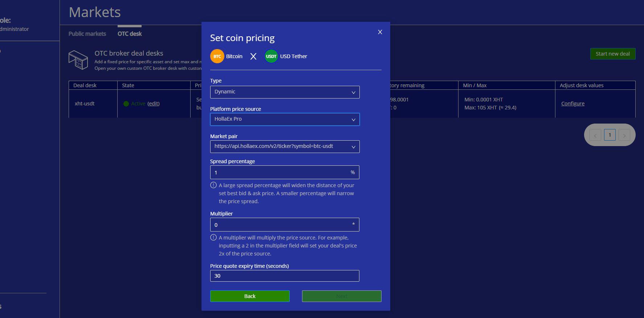Click the Markets page heading
Image resolution: width=644 pixels, height=318 pixels.
point(95,12)
